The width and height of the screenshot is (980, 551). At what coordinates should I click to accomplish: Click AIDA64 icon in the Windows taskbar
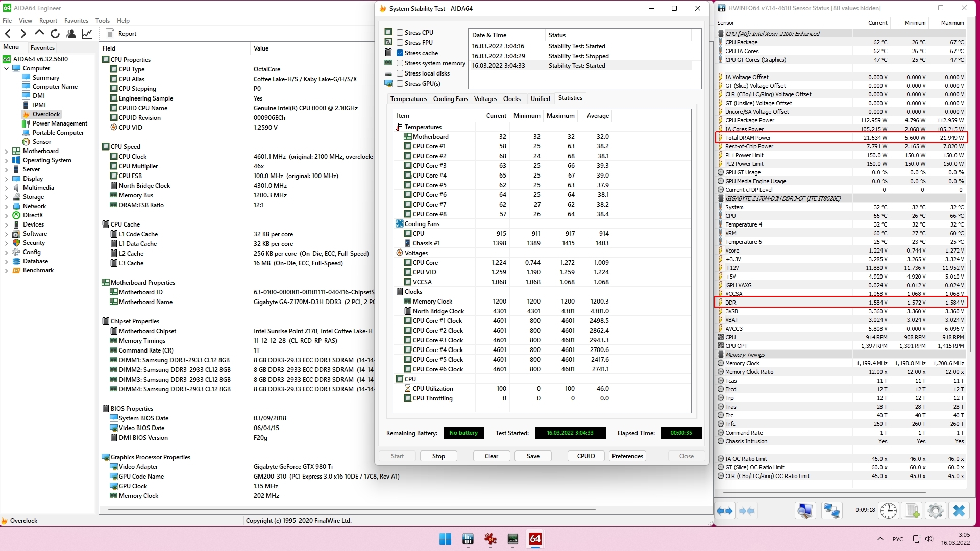tap(535, 539)
